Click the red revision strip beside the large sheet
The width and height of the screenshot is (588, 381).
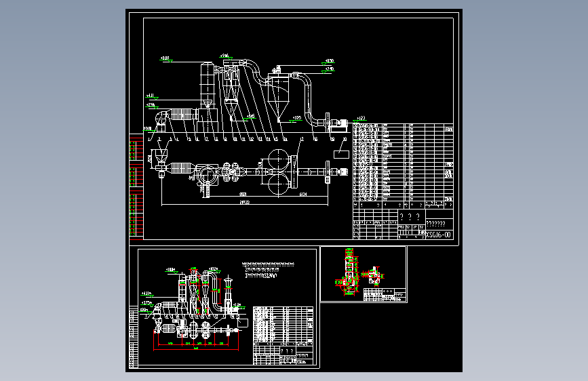(x=136, y=186)
